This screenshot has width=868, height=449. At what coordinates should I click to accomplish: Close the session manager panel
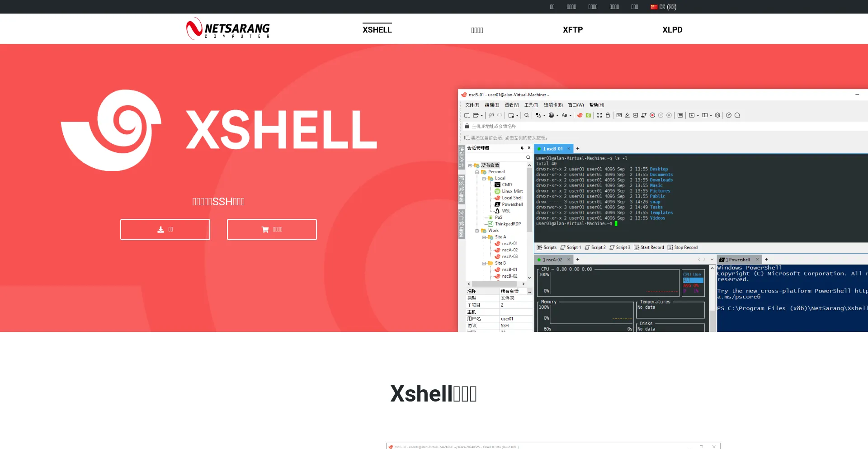[x=529, y=148]
